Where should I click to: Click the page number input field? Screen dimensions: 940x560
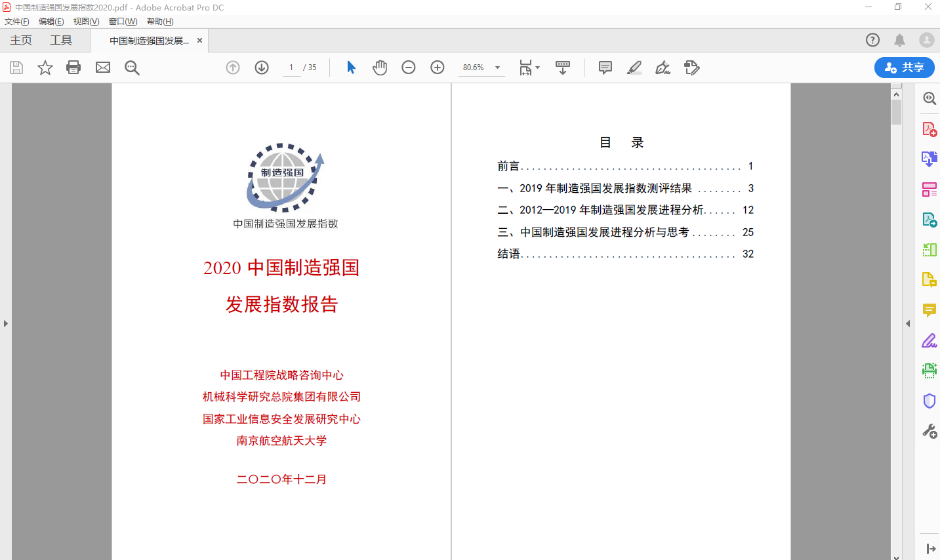tap(291, 68)
